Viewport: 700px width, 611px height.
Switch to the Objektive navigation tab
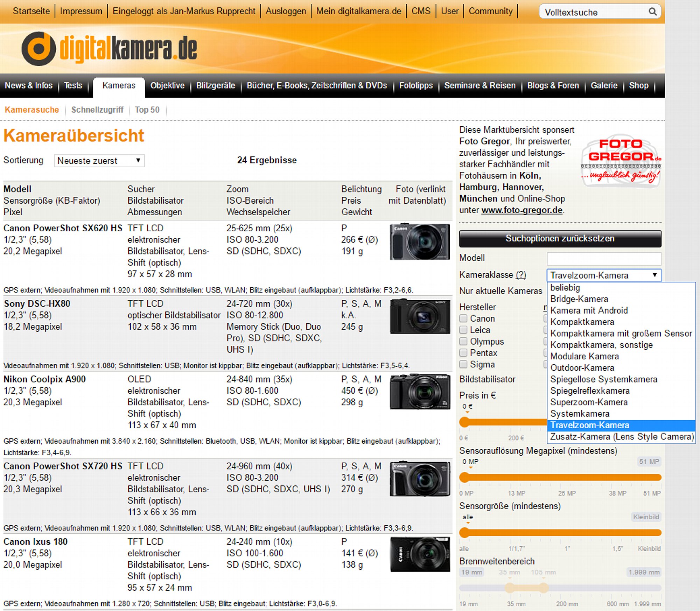click(167, 85)
